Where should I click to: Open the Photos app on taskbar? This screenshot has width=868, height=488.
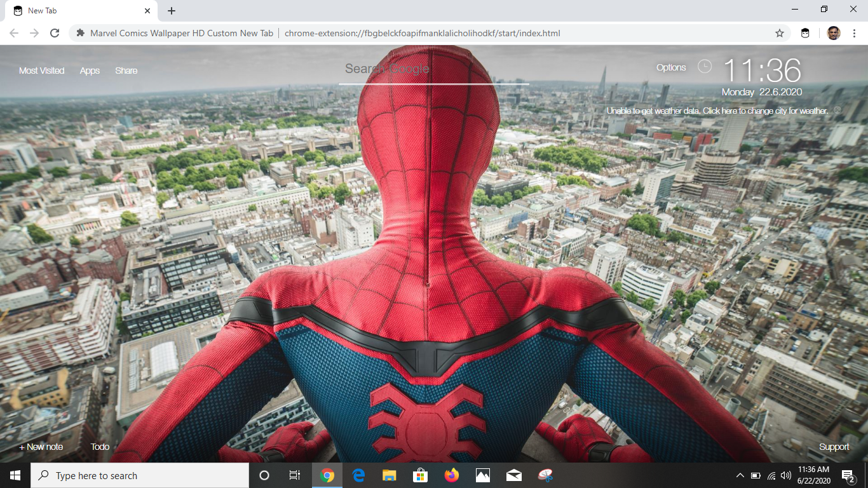click(482, 475)
